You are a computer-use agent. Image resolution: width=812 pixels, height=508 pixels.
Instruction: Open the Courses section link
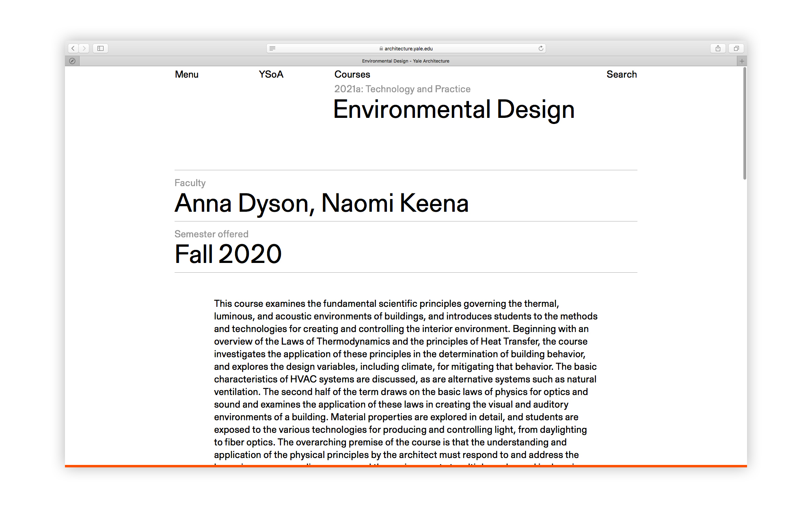coord(352,74)
